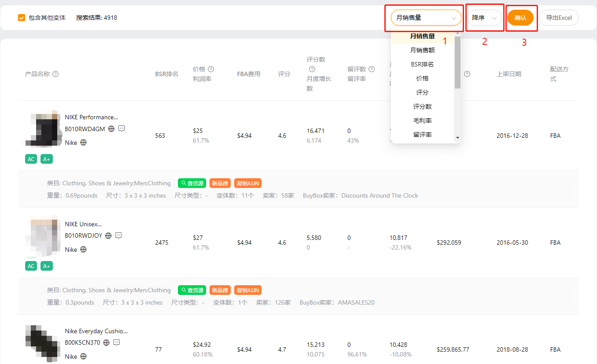The height and width of the screenshot is (364, 597).
Task: Choose 留评率 from the sort list
Action: point(422,135)
